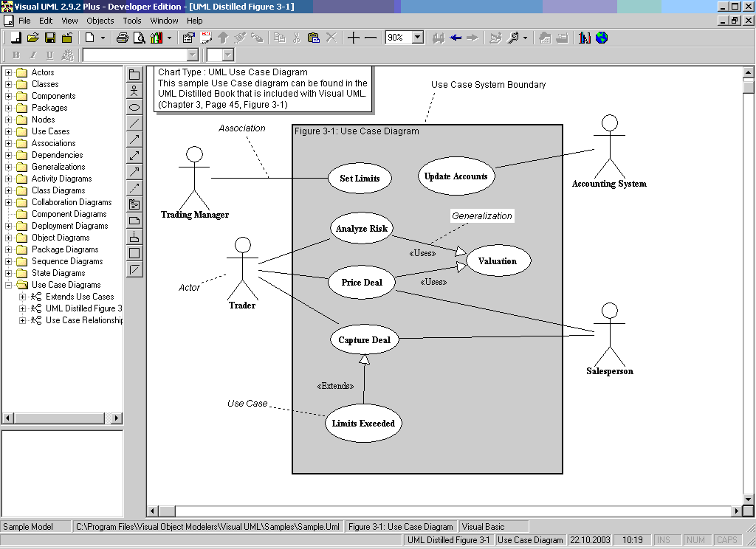The image size is (756, 549).
Task: Open the New diagram dropdown arrow
Action: (x=103, y=38)
